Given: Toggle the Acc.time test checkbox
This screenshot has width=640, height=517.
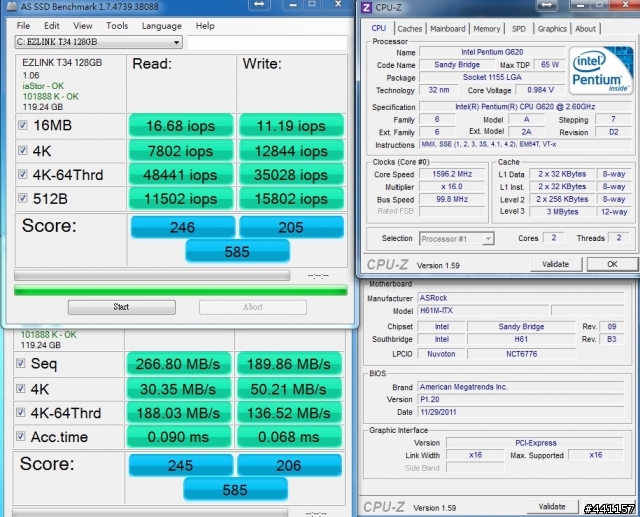Looking at the screenshot, I should click(x=20, y=436).
